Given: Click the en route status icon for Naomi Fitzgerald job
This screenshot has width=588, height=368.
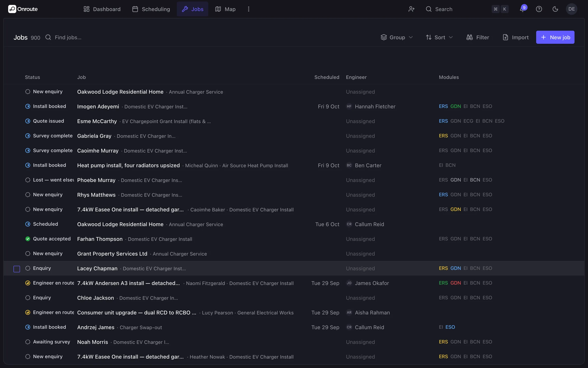Looking at the screenshot, I should pos(28,283).
